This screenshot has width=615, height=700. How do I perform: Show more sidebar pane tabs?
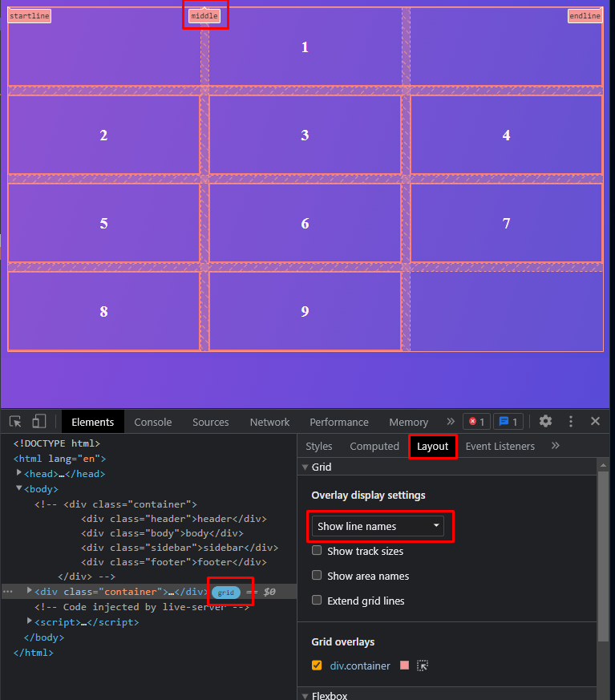click(x=555, y=446)
